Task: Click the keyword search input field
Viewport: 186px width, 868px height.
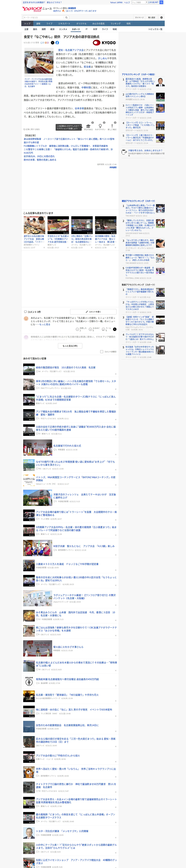Action: (x=44, y=18)
